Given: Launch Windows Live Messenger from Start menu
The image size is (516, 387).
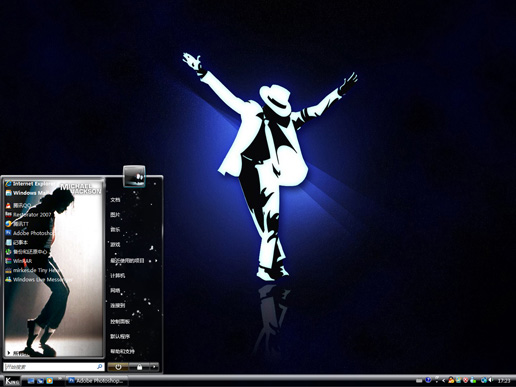Looking at the screenshot, I should coord(39,280).
